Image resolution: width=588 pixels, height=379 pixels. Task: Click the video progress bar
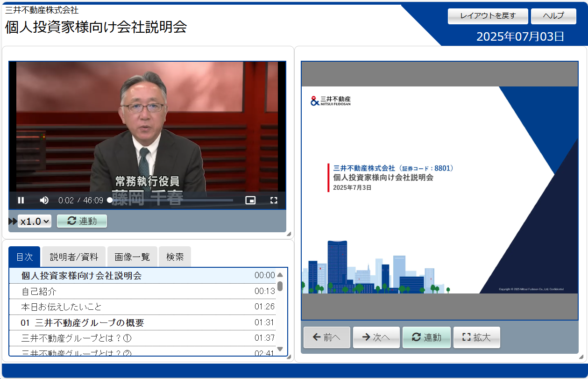tap(170, 200)
